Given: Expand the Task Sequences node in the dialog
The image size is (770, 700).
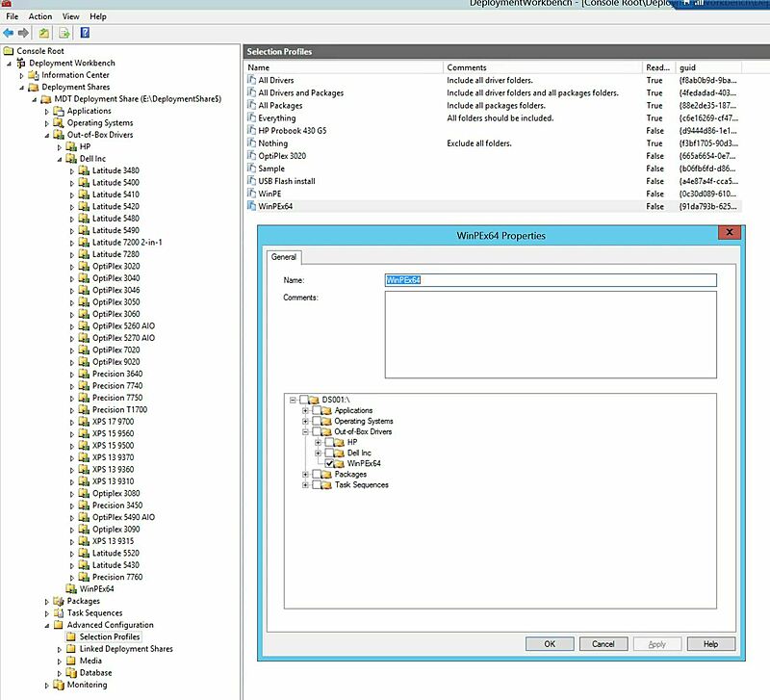Looking at the screenshot, I should tap(304, 483).
